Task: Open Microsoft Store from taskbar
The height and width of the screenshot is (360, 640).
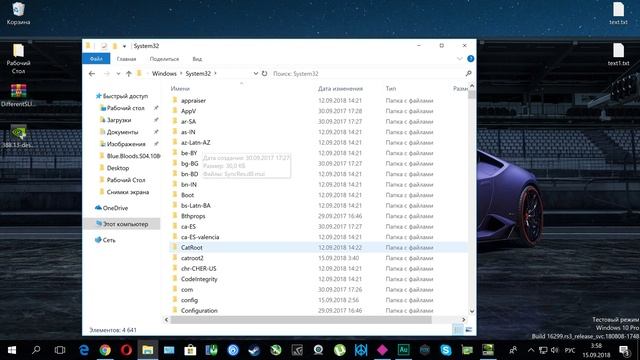Action: pyautogui.click(x=190, y=350)
